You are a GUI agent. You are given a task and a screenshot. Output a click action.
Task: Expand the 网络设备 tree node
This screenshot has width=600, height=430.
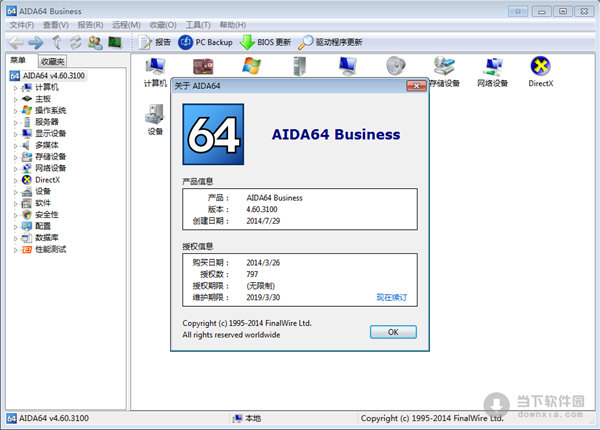coord(15,169)
